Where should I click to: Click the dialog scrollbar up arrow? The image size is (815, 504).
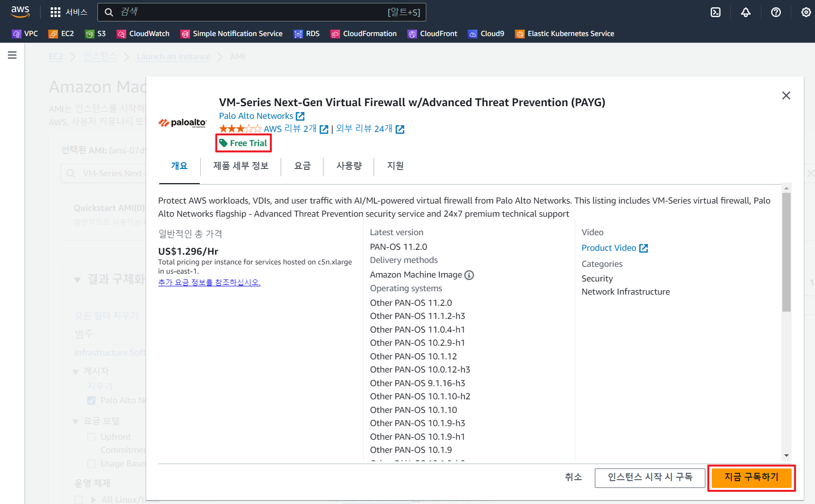coord(786,188)
